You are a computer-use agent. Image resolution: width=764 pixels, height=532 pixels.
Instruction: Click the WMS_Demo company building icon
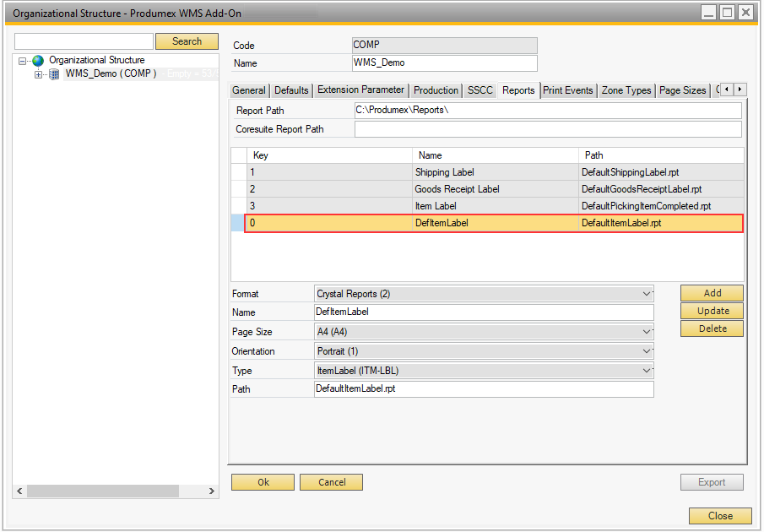(54, 74)
